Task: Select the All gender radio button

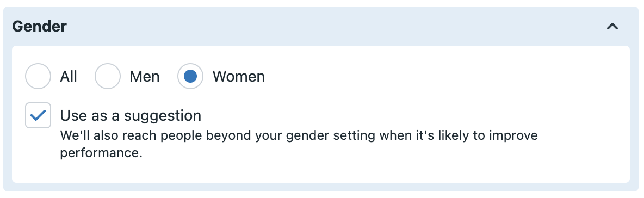Action: [x=38, y=76]
